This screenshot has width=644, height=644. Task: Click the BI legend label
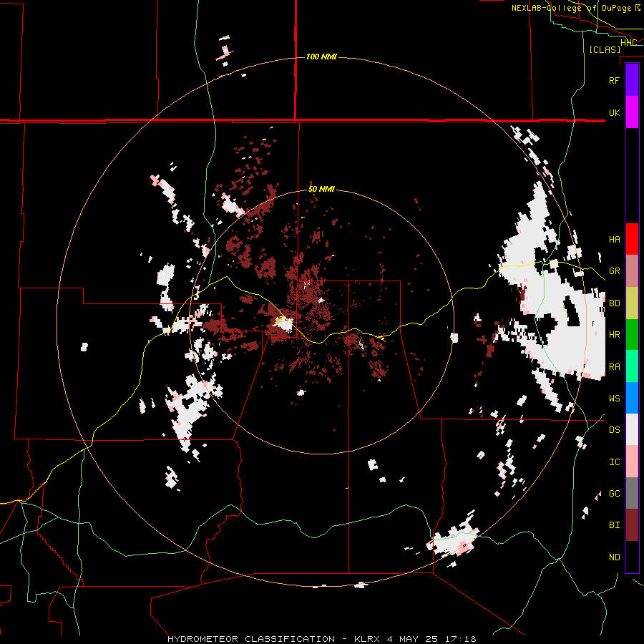614,525
